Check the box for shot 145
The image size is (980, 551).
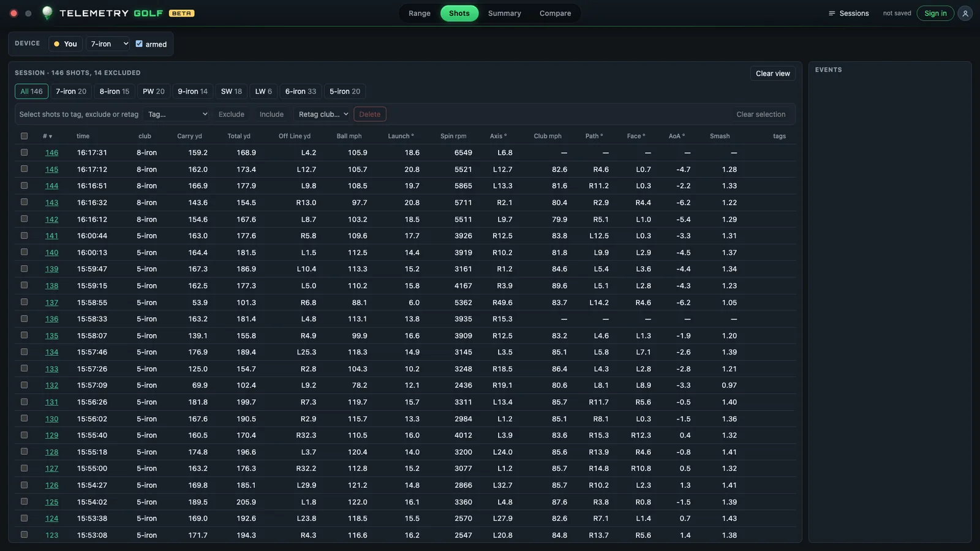click(24, 169)
